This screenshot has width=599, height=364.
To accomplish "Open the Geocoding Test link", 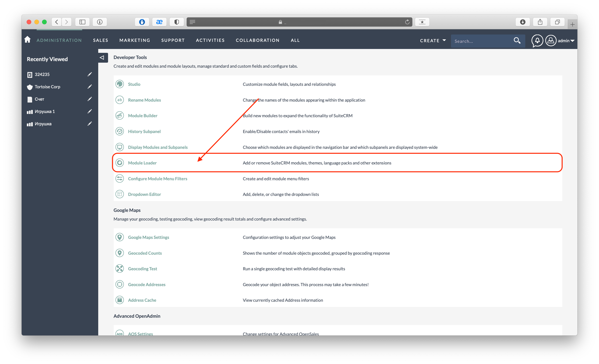I will (x=142, y=269).
